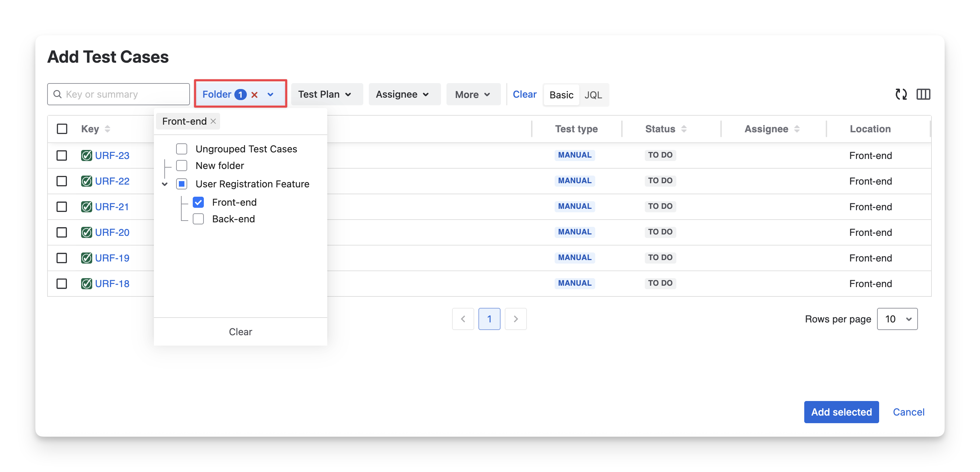
Task: Expand the More filters dropdown
Action: 472,94
